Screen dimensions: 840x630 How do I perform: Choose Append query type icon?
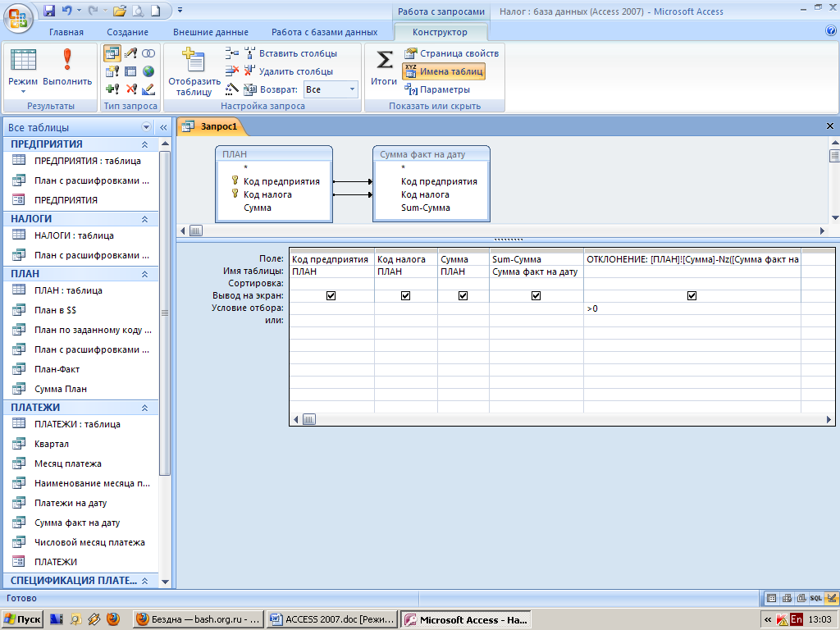[x=112, y=89]
